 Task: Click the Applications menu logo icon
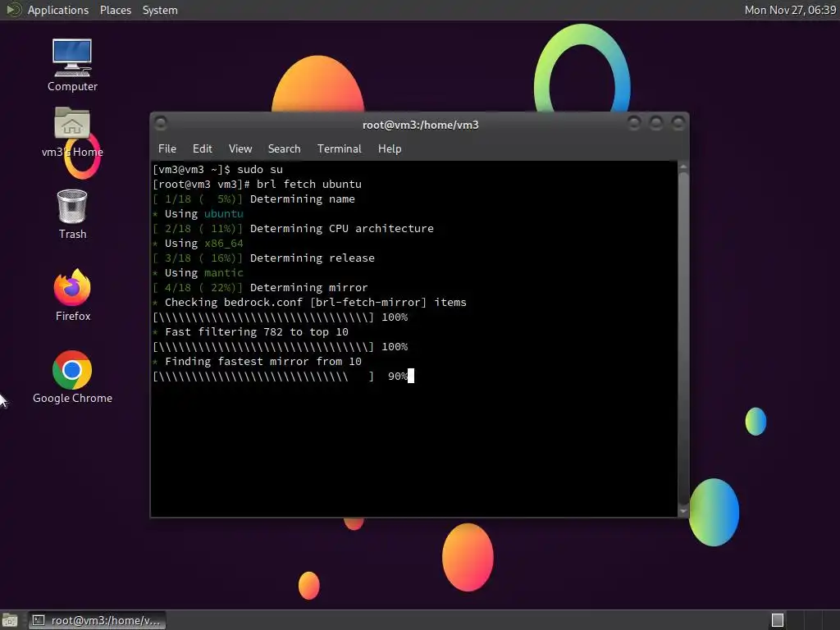[x=13, y=10]
